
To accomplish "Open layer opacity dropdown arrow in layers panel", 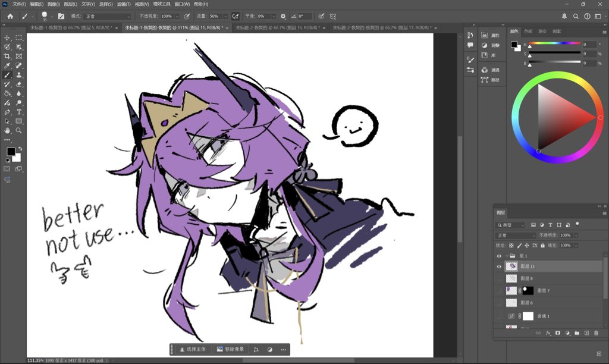I will (576, 236).
